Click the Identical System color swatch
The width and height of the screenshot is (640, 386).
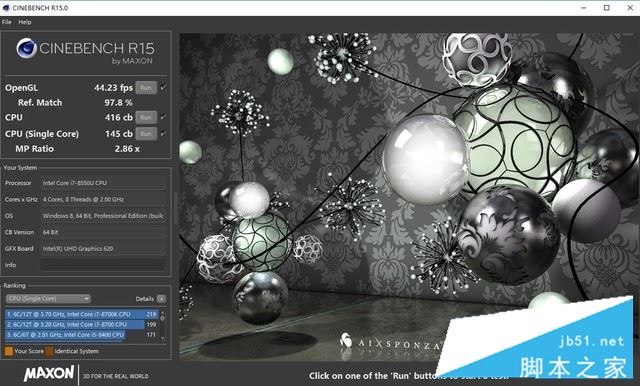tap(49, 351)
